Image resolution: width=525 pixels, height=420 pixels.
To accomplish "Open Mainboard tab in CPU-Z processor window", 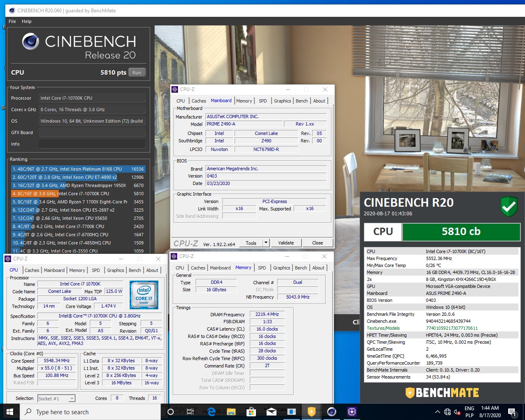I will click(x=54, y=270).
